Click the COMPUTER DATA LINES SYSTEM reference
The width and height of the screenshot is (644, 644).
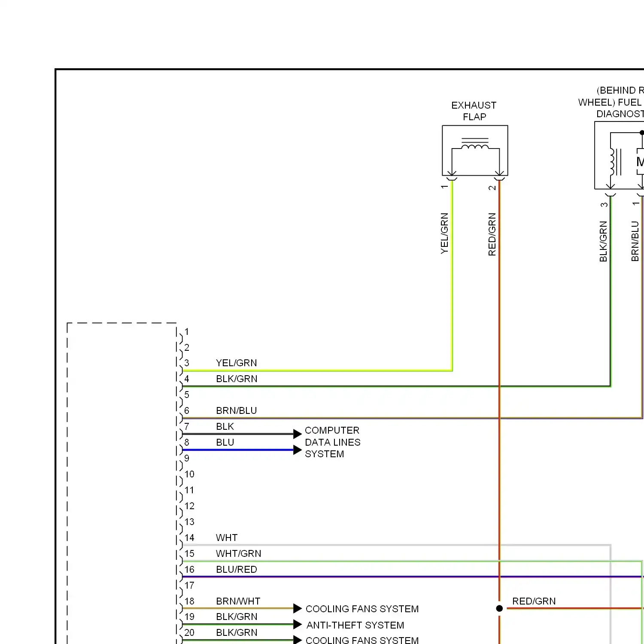332,442
